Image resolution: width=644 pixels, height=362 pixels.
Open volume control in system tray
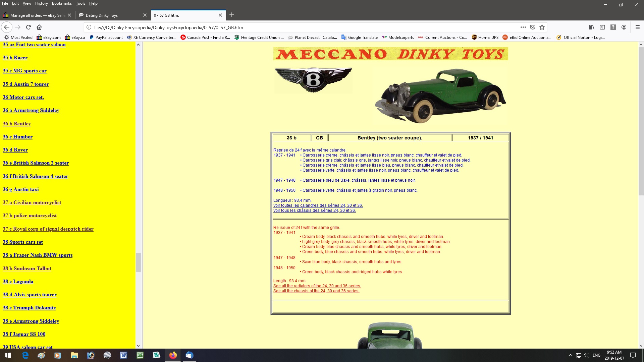pos(586,355)
